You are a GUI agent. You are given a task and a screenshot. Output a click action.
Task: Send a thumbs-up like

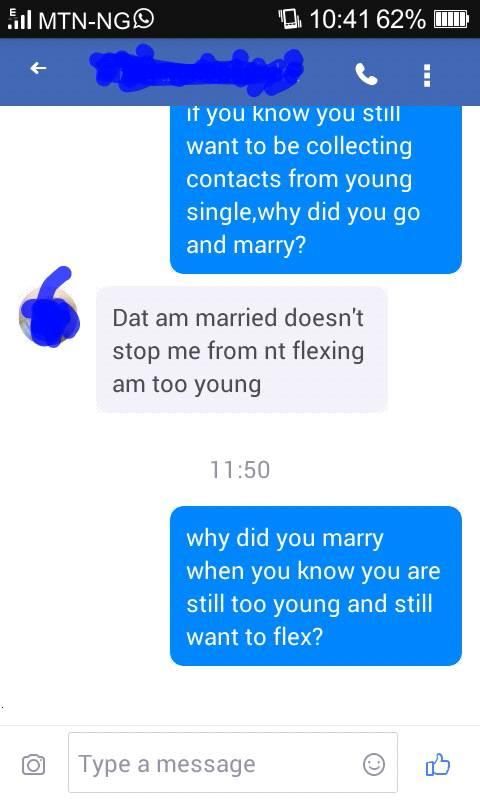tap(438, 764)
